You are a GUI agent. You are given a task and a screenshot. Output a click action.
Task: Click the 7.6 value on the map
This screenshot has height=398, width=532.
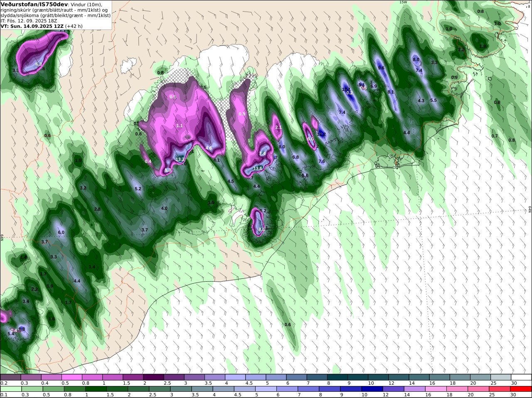coord(322,161)
